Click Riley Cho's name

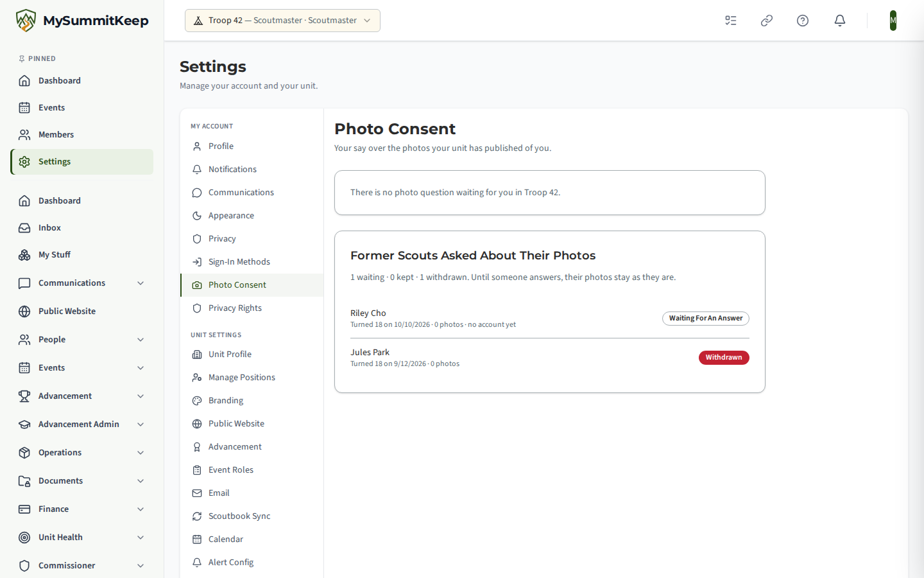click(368, 313)
